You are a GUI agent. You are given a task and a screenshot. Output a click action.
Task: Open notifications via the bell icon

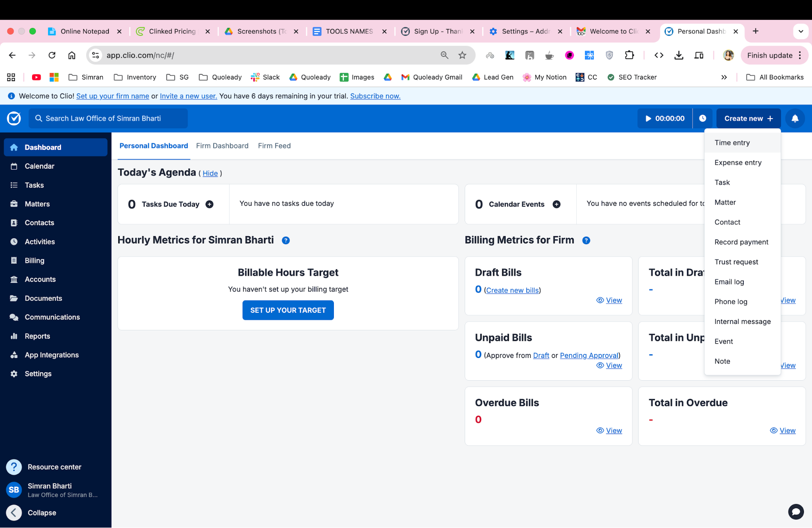click(x=794, y=118)
